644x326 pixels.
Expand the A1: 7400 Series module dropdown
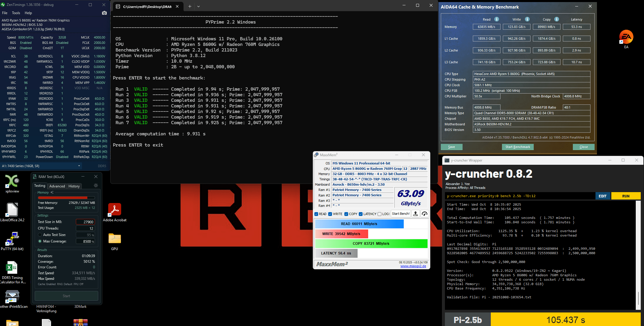pyautogui.click(x=79, y=166)
